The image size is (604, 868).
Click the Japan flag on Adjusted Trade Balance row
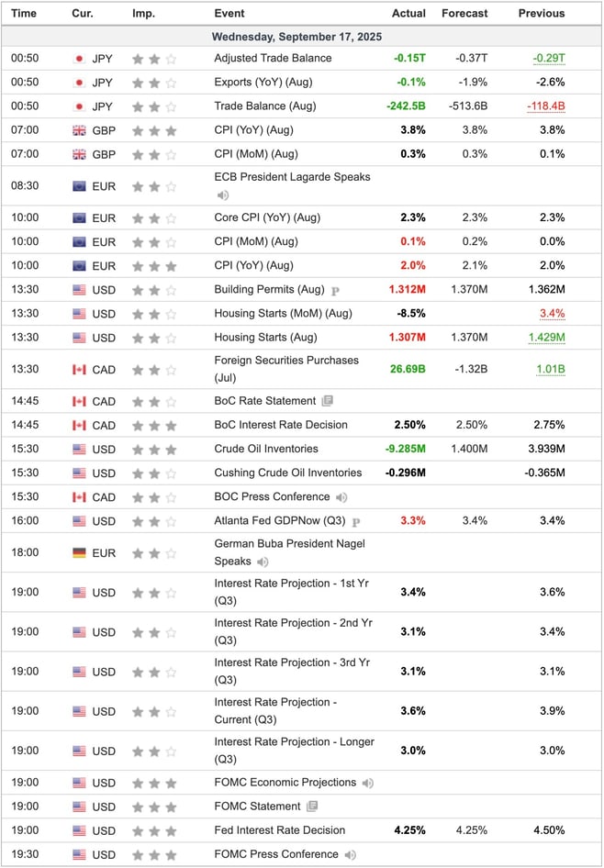pos(79,59)
